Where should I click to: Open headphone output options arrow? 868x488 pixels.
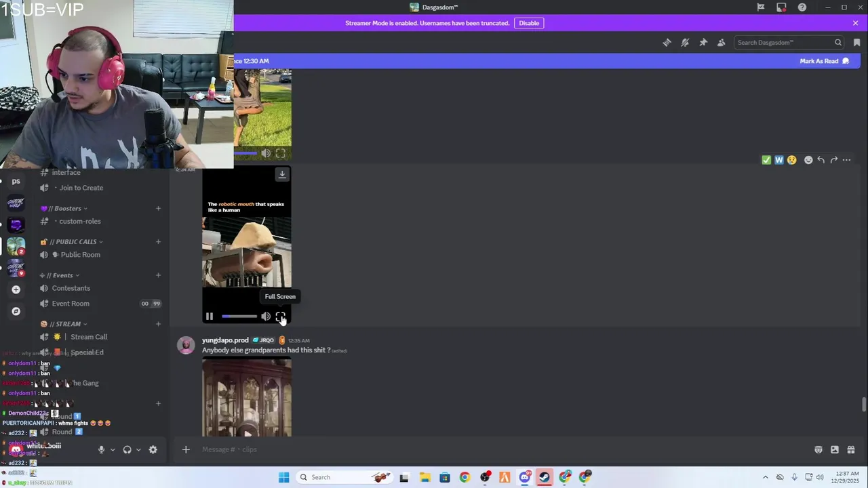(138, 449)
